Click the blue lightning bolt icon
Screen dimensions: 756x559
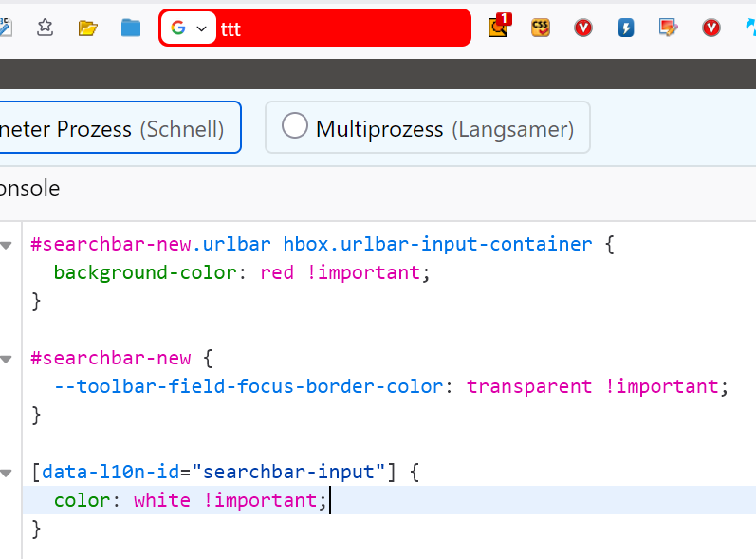[x=626, y=28]
